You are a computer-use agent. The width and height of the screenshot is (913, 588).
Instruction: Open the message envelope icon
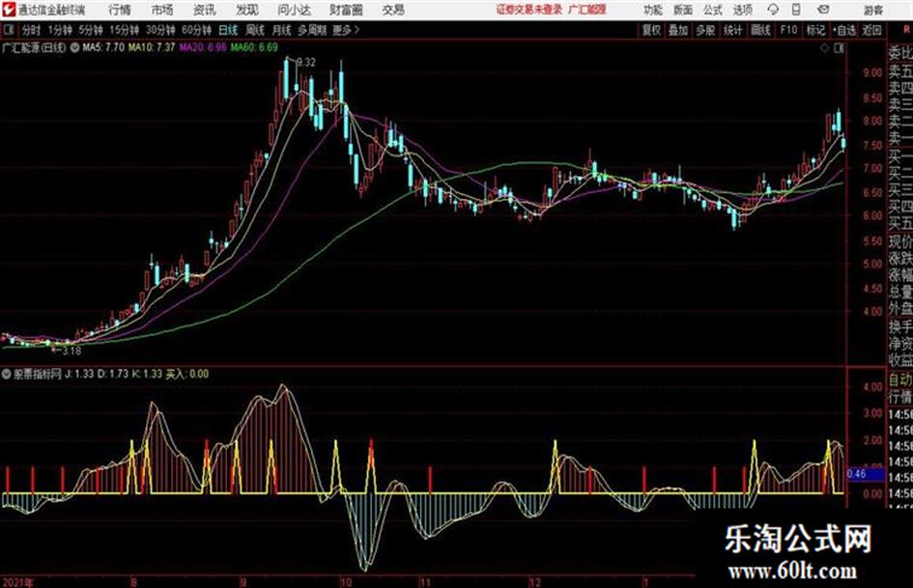[x=823, y=10]
